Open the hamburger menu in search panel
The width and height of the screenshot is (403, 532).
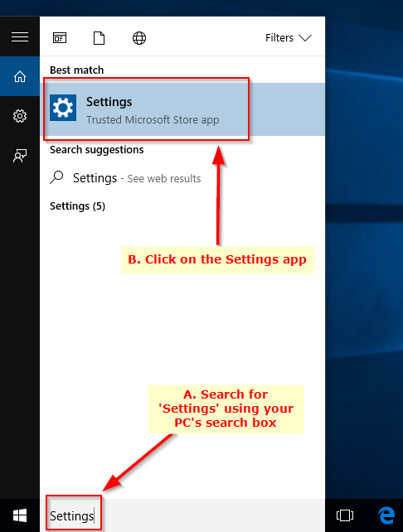(x=20, y=36)
